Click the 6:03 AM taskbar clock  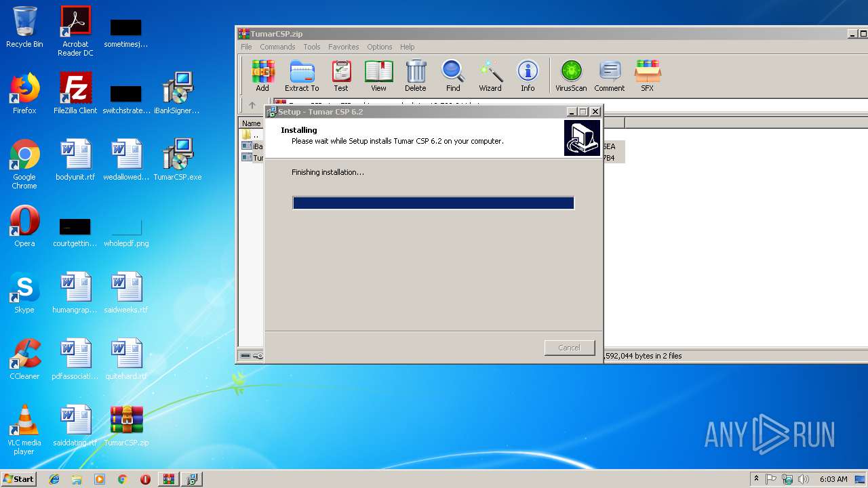[833, 479]
